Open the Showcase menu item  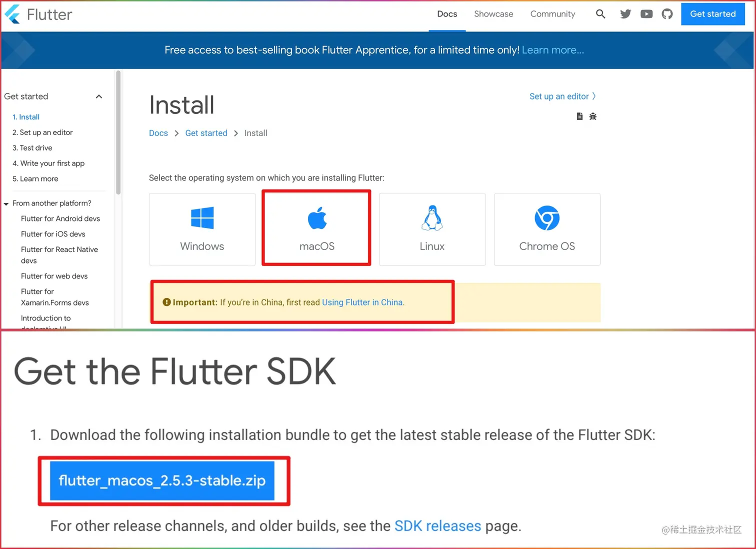[493, 14]
